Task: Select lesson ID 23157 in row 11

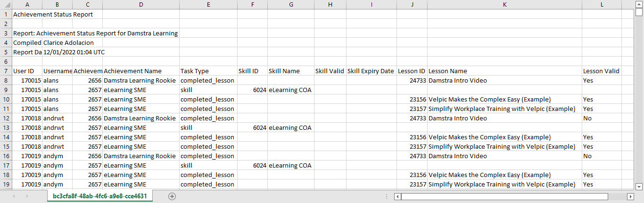Action: point(412,109)
